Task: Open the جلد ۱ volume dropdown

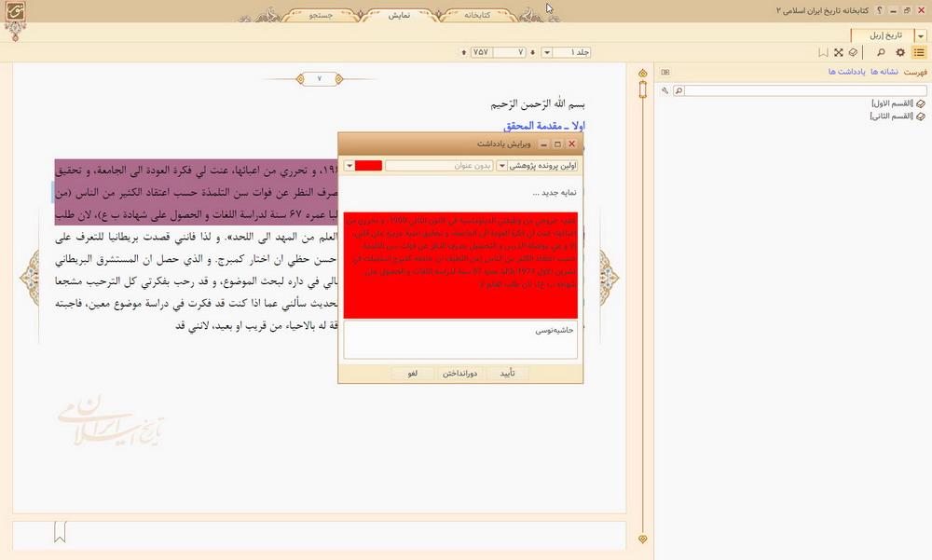Action: pyautogui.click(x=547, y=52)
